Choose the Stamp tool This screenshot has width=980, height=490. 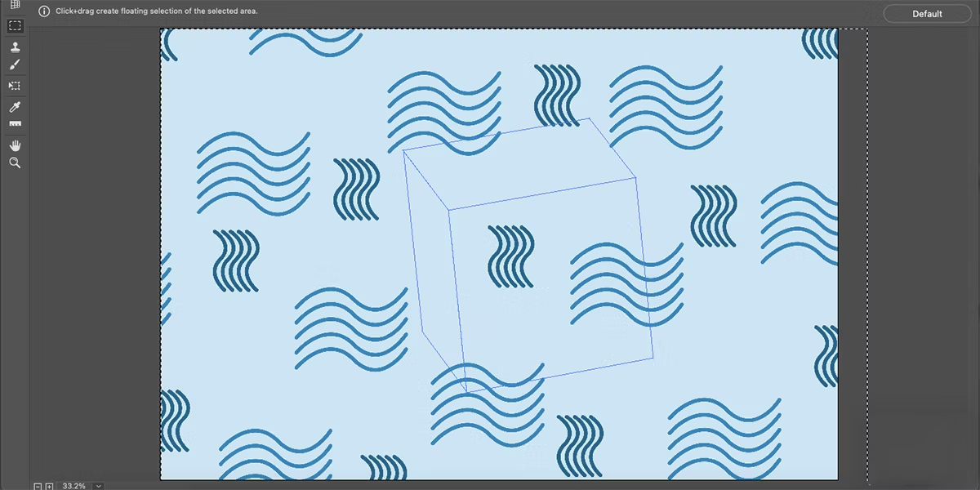[x=15, y=47]
